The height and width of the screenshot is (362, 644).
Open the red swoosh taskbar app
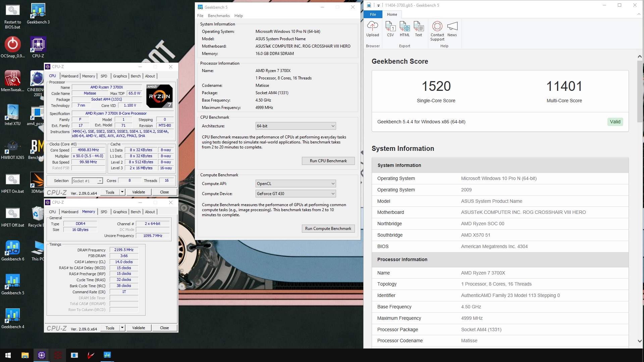91,355
